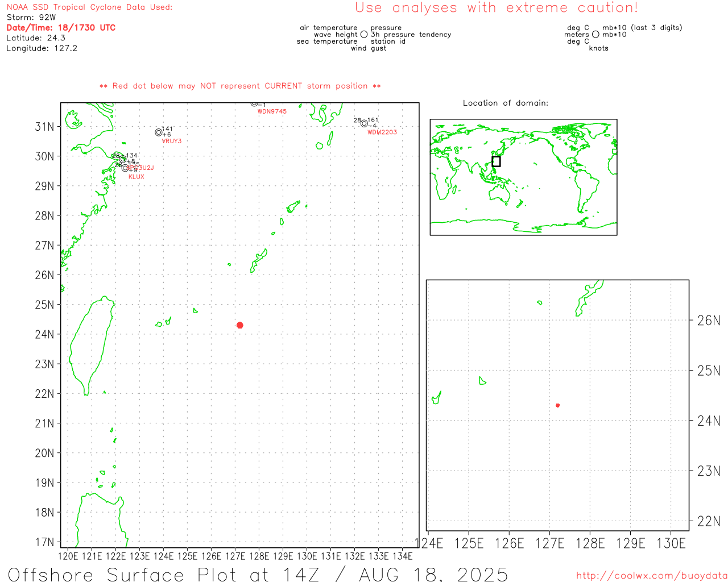Screen dimensions: 728x582
Task: Click the 'wind gust' legend label
Action: [x=369, y=48]
